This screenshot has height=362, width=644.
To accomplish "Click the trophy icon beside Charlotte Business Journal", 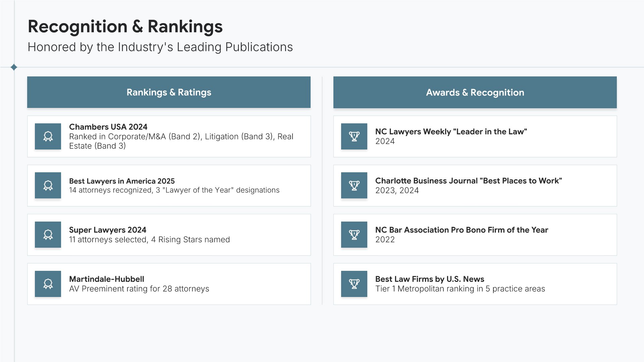I will 354,185.
